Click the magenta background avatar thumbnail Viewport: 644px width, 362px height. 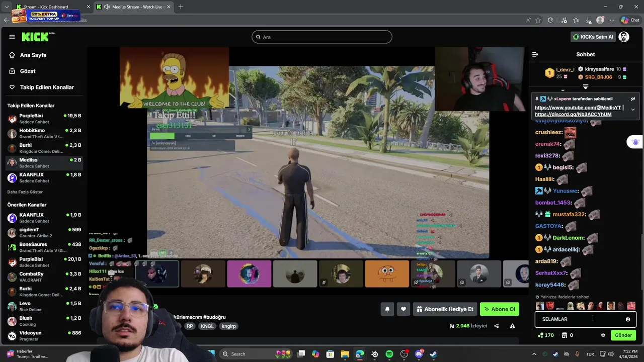coord(249,274)
